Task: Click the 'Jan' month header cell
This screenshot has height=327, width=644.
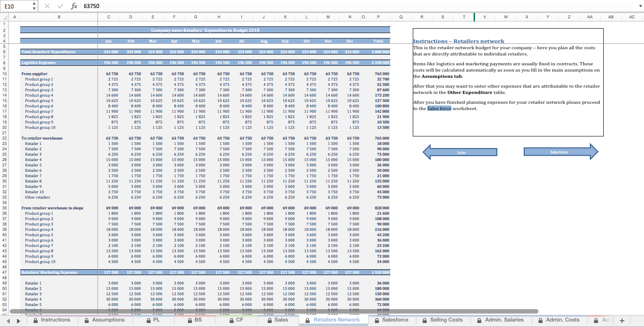Action: coord(109,41)
